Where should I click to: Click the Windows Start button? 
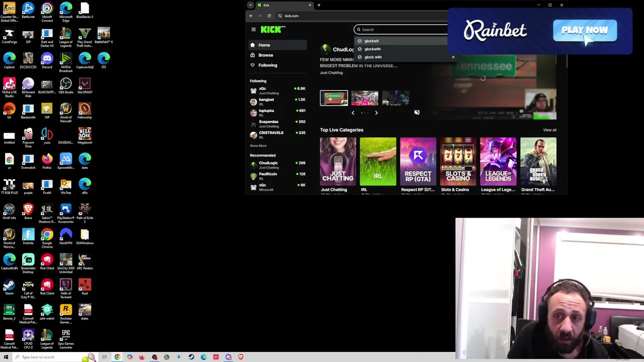click(7, 357)
